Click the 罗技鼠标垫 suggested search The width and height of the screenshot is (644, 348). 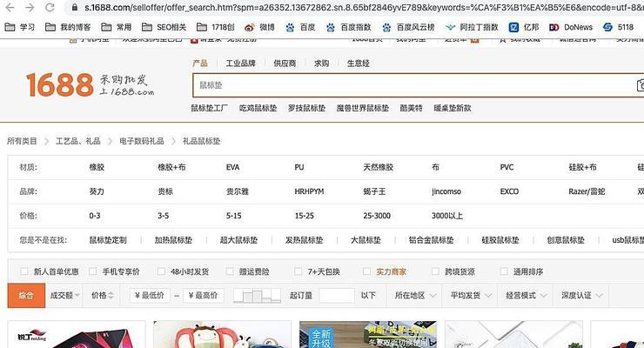[307, 108]
